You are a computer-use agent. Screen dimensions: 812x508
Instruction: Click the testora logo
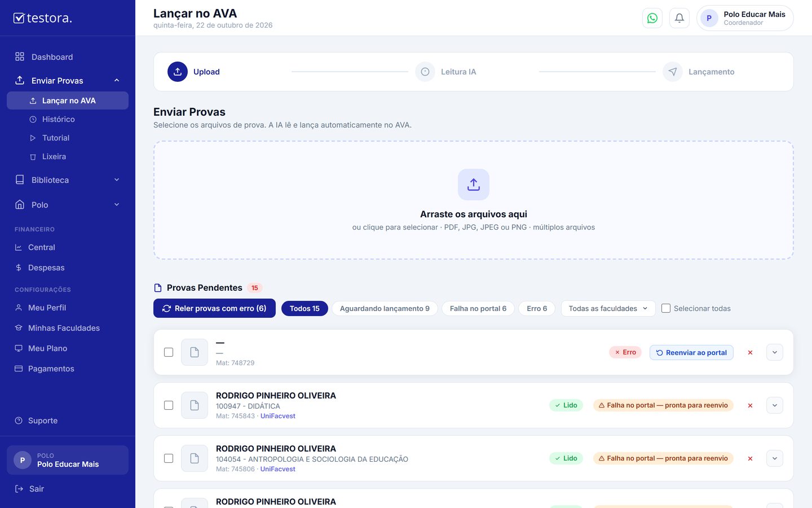[x=43, y=18]
